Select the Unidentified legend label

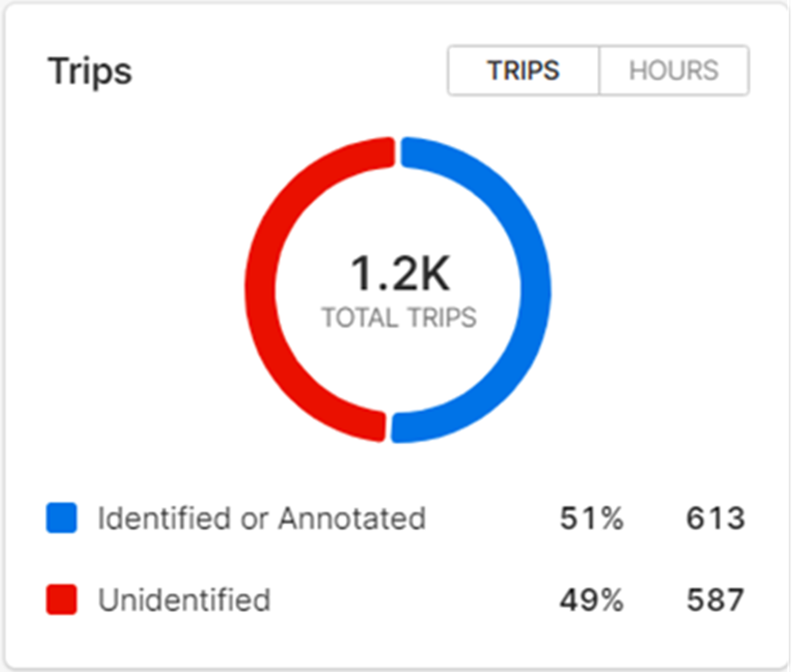tap(184, 600)
